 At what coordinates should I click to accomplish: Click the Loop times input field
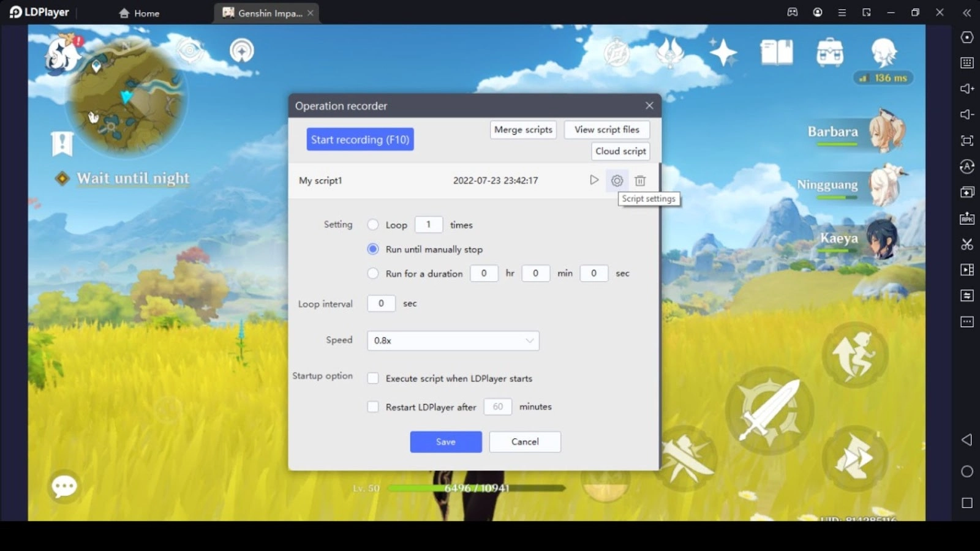(429, 225)
